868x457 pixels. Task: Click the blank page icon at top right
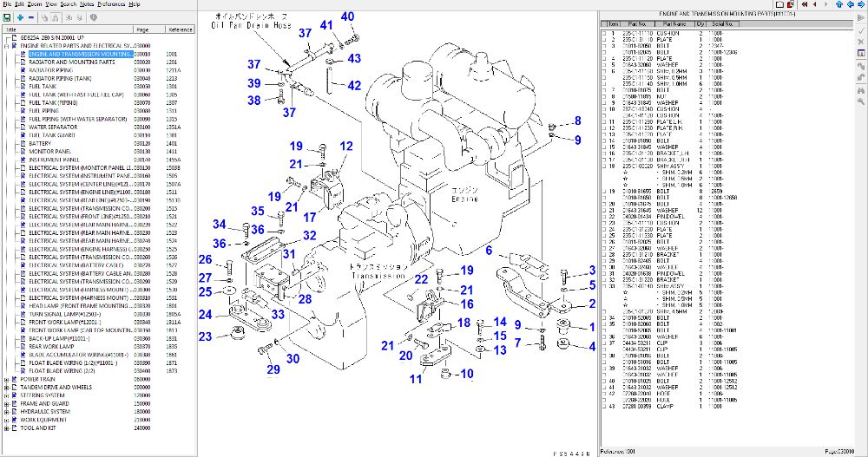pyautogui.click(x=780, y=4)
